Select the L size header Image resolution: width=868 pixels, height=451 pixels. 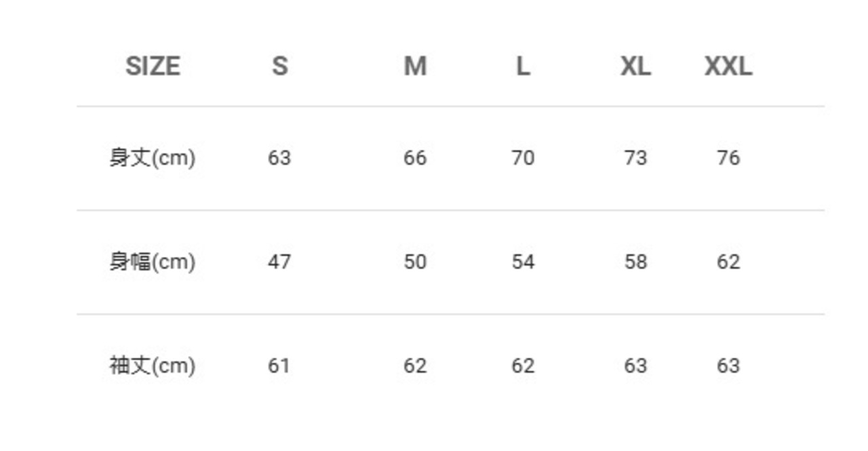(x=523, y=66)
